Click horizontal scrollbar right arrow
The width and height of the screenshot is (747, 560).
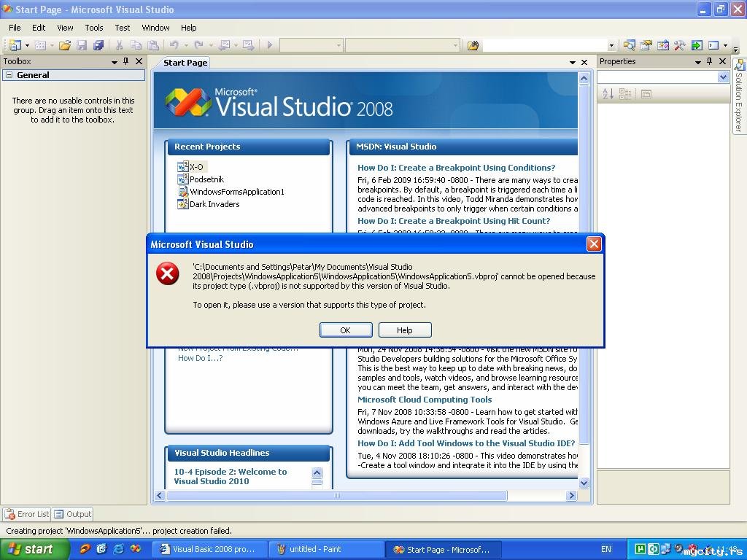coord(571,496)
